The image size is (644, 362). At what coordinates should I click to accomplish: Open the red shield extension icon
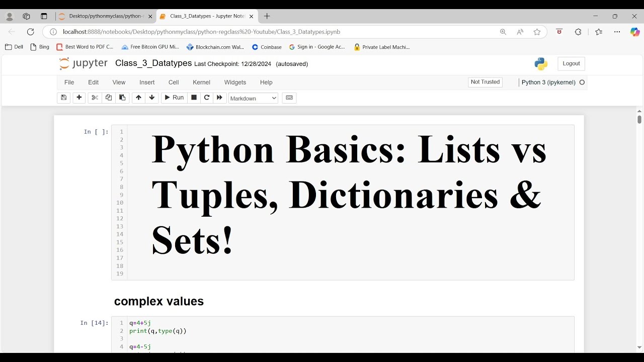coord(559,32)
